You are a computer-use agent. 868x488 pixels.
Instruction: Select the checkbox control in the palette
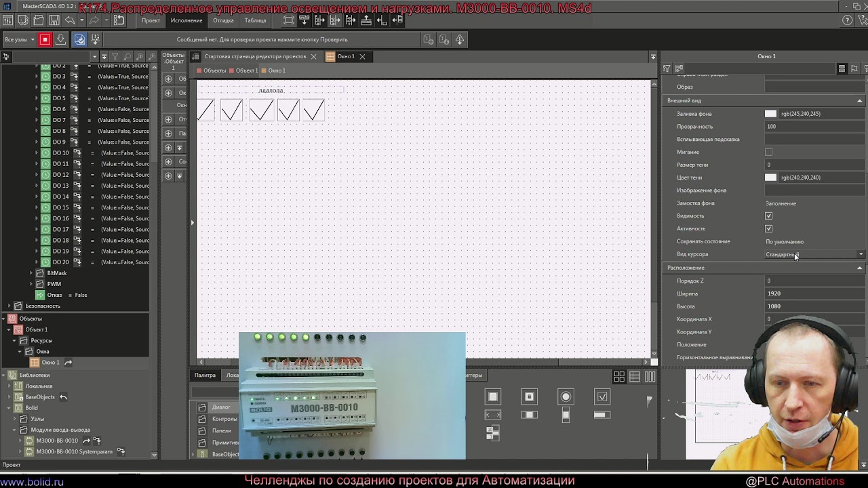602,396
